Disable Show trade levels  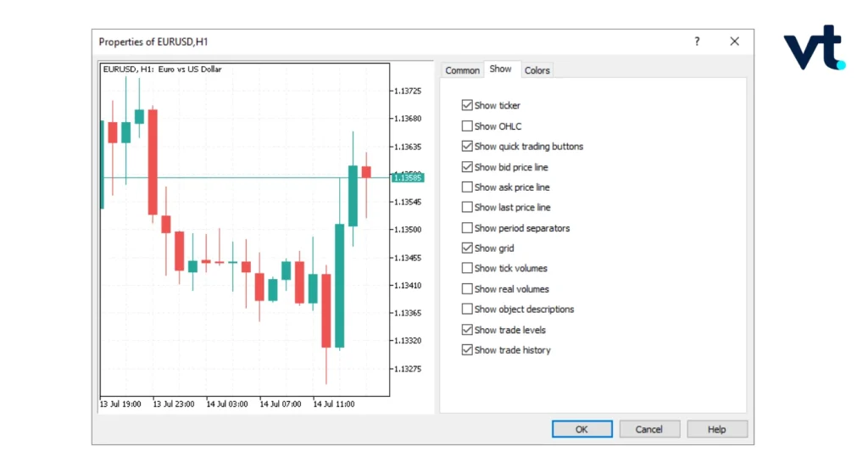(467, 330)
